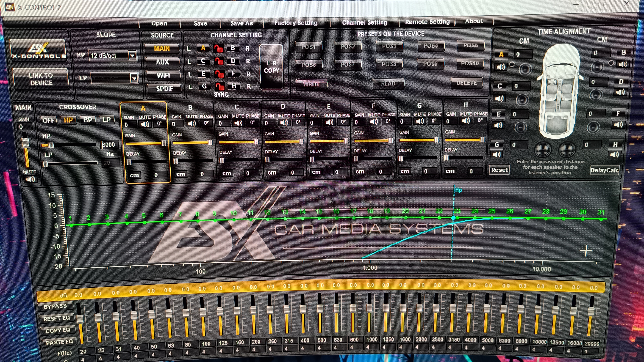Click LINK TO DEVICE button

[41, 79]
